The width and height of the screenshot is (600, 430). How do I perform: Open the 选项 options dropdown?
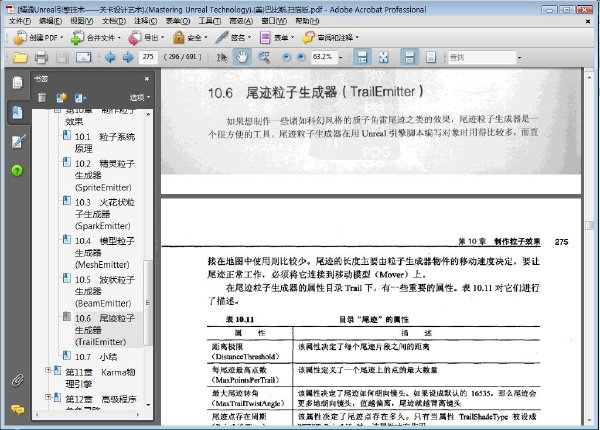pyautogui.click(x=140, y=98)
